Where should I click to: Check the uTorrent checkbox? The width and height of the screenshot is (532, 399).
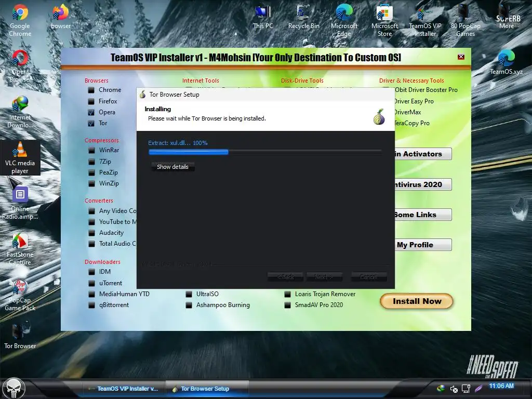(91, 283)
